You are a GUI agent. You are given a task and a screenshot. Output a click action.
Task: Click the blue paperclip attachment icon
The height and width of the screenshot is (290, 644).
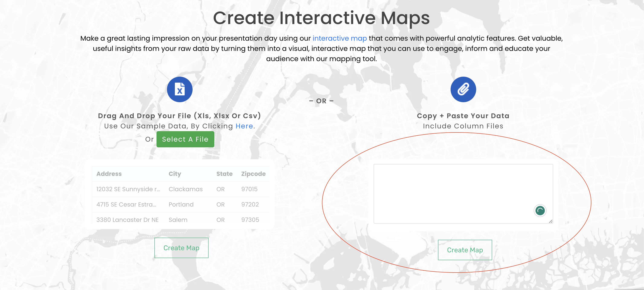pyautogui.click(x=463, y=89)
